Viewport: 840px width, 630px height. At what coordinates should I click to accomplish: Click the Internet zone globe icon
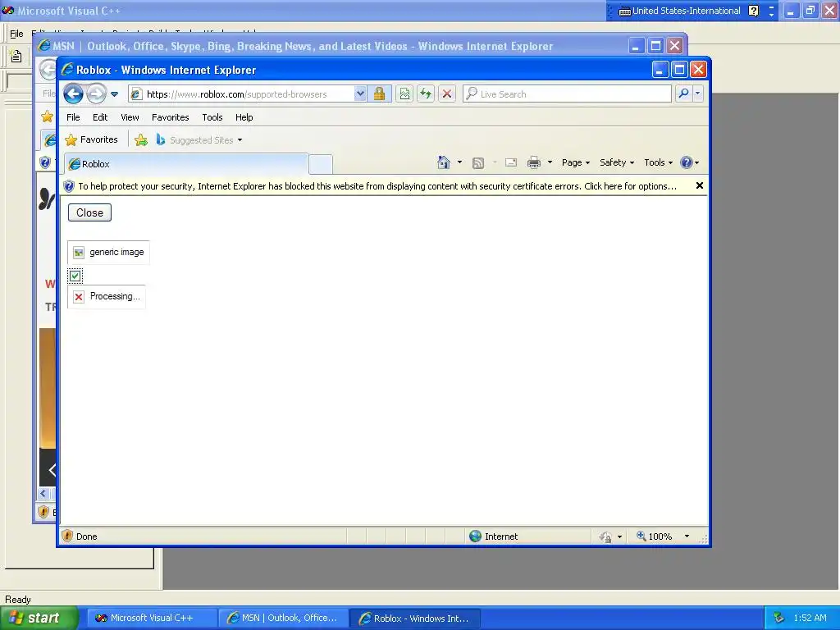pyautogui.click(x=475, y=536)
